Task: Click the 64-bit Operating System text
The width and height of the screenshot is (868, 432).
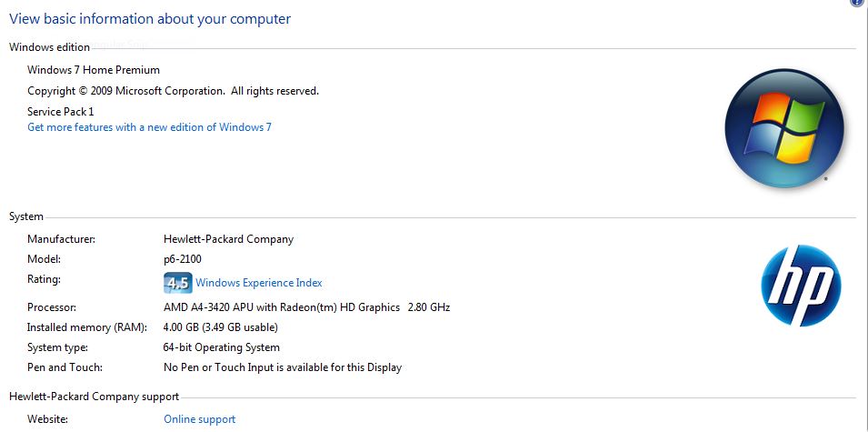Action: coord(222,347)
